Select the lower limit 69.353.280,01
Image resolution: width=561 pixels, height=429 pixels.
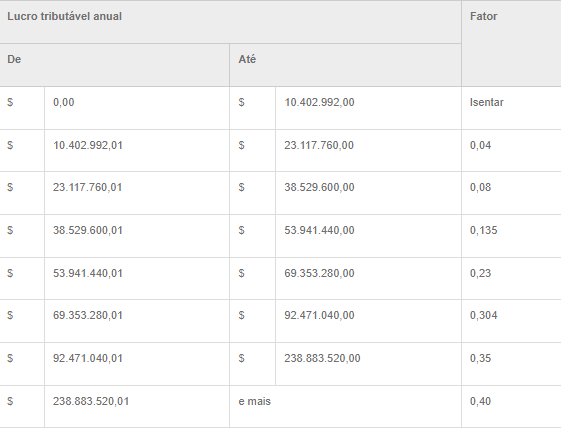pyautogui.click(x=137, y=321)
